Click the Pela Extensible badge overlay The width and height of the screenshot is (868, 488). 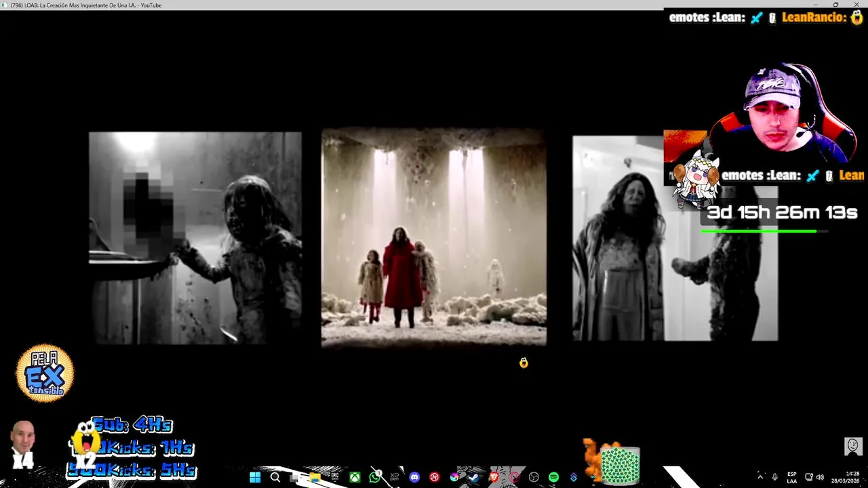pyautogui.click(x=45, y=373)
